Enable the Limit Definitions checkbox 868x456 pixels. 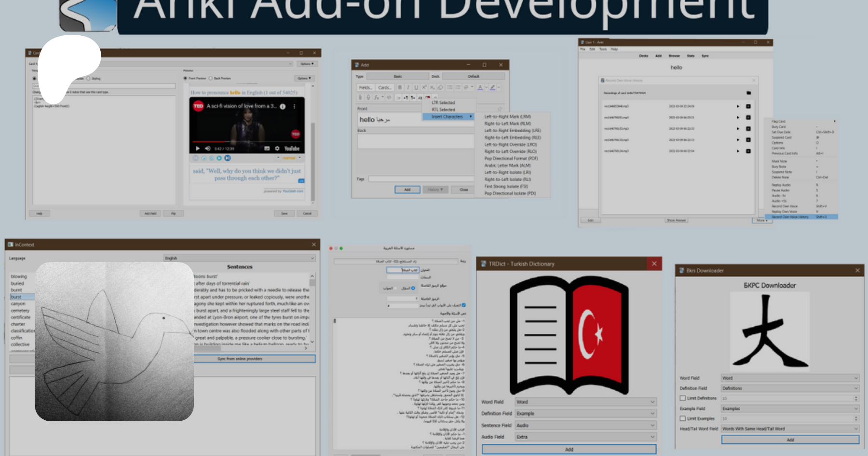point(683,398)
